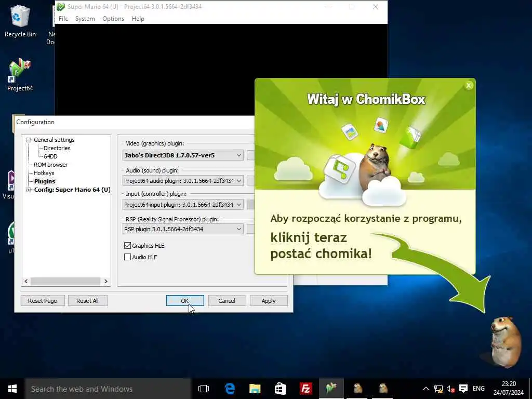This screenshot has height=399, width=532.
Task: Open Windows Store from taskbar
Action: pyautogui.click(x=280, y=389)
